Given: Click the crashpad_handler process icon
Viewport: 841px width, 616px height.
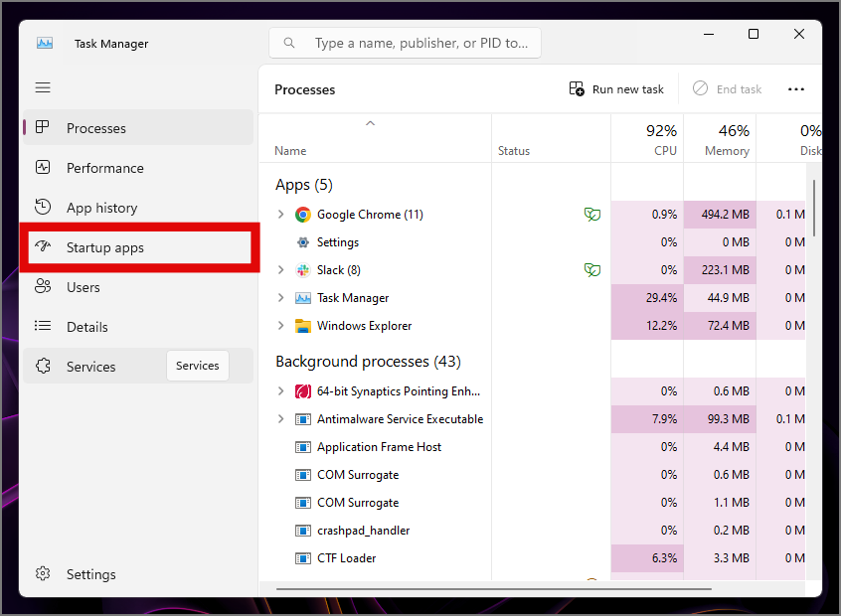Looking at the screenshot, I should pyautogui.click(x=303, y=531).
